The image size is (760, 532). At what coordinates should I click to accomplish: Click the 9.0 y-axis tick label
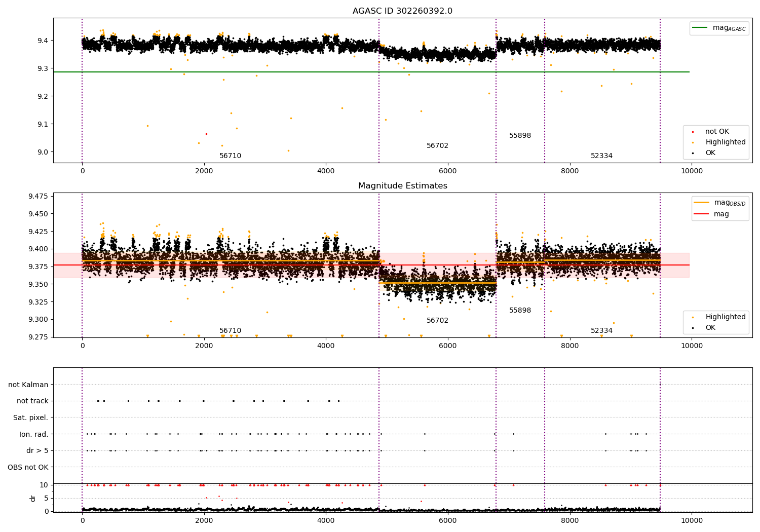[x=43, y=152]
